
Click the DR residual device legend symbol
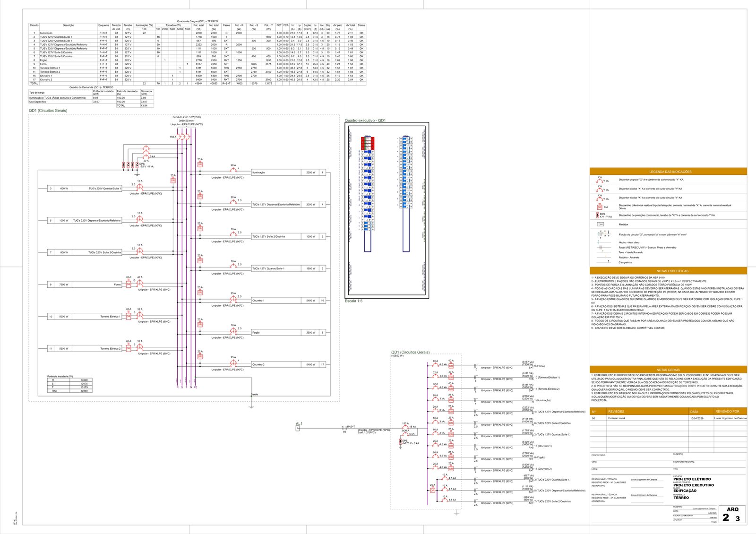(x=600, y=207)
